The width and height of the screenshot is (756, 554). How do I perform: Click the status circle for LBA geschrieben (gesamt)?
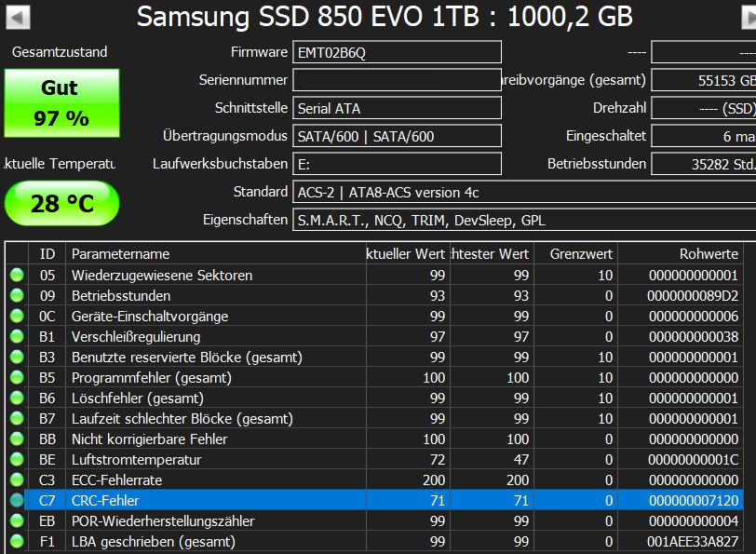(x=17, y=542)
